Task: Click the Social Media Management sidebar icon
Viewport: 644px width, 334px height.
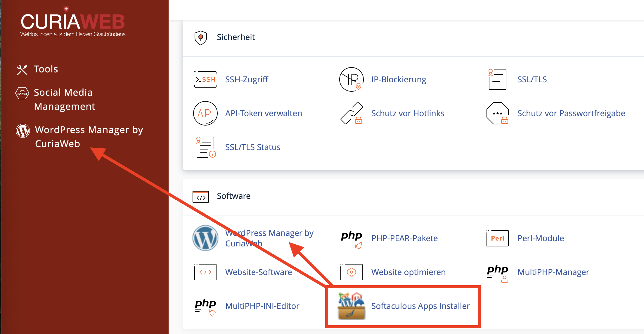Action: point(22,93)
